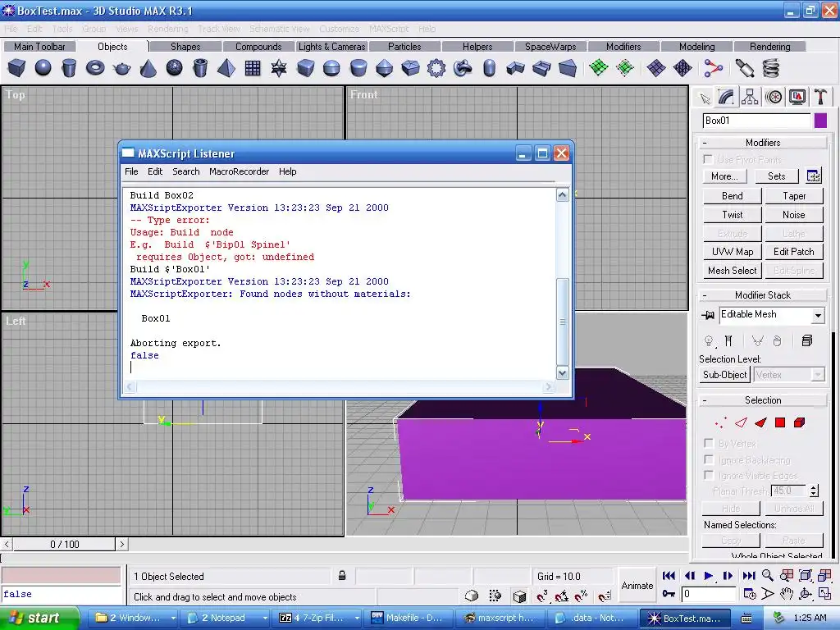Apply the Taper modifier
The height and width of the screenshot is (630, 840).
click(x=794, y=196)
